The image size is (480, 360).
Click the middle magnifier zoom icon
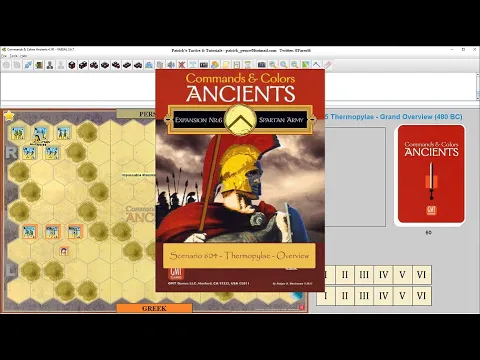[x=284, y=65]
